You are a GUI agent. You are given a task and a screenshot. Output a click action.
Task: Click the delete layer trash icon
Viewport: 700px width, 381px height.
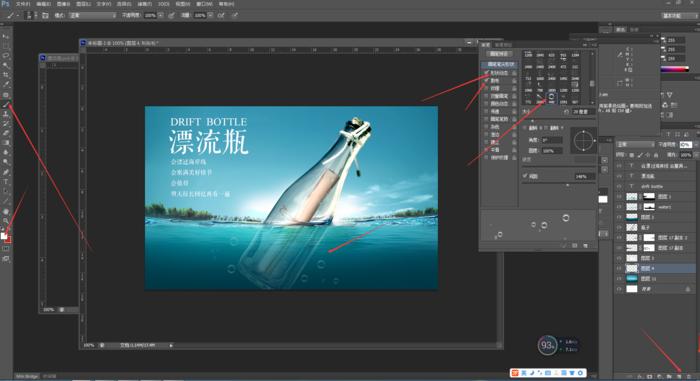689,377
